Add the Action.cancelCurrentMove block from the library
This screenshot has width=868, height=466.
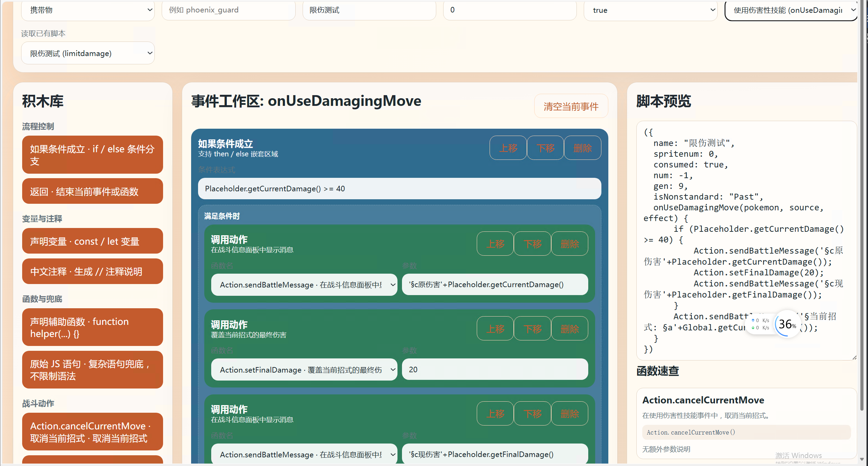pos(92,432)
